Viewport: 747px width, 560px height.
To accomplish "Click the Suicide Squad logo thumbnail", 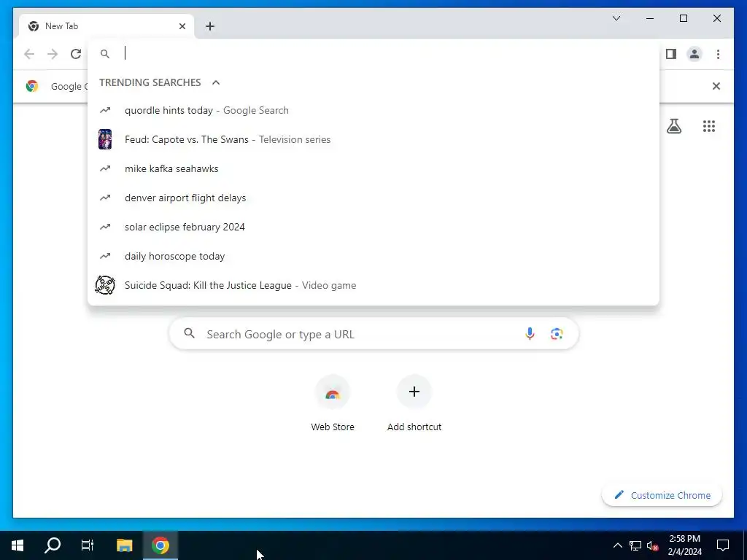I will (105, 285).
